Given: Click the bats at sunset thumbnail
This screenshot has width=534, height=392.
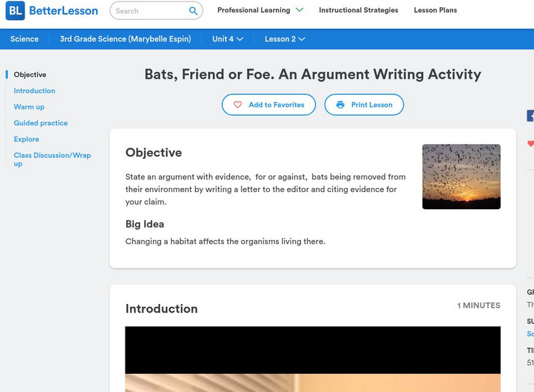Looking at the screenshot, I should tap(461, 177).
